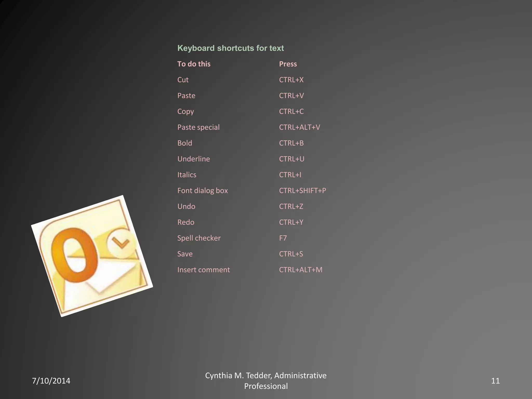Click the 'CTRL+U' shortcut text

pyautogui.click(x=292, y=159)
